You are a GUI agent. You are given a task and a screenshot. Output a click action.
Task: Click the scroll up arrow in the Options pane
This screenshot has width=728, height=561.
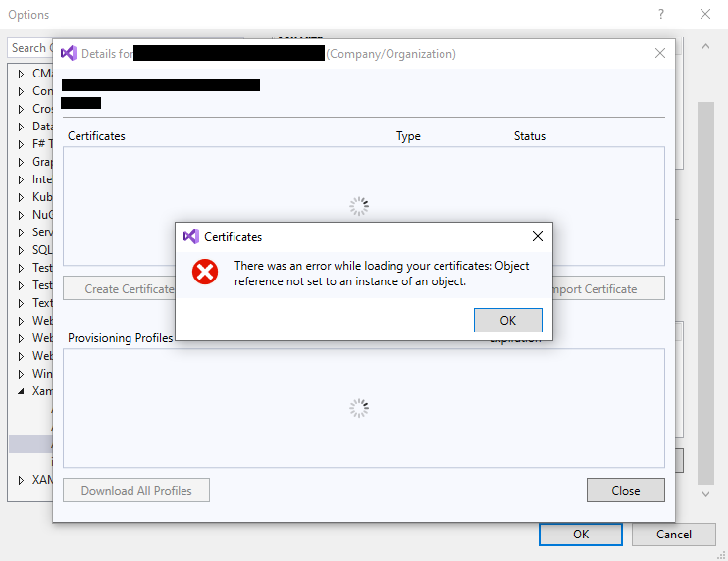[x=705, y=46]
